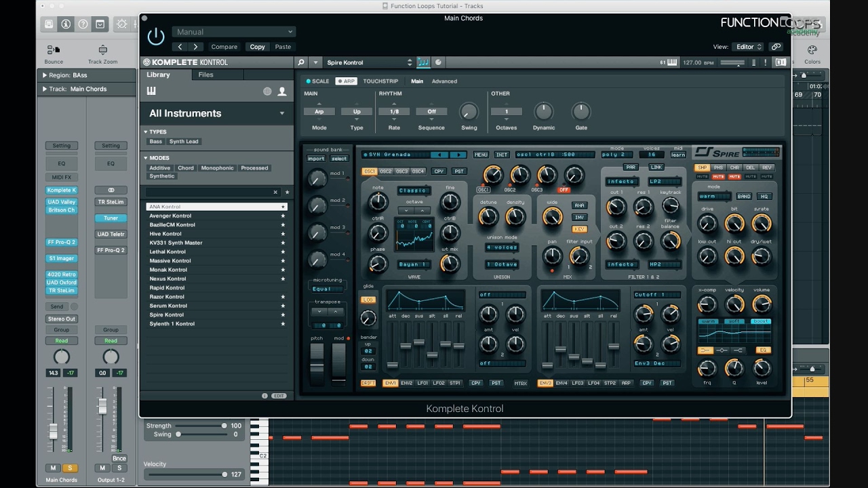Go to previous preset with left arrow
Image resolution: width=868 pixels, height=488 pixels.
(x=180, y=47)
